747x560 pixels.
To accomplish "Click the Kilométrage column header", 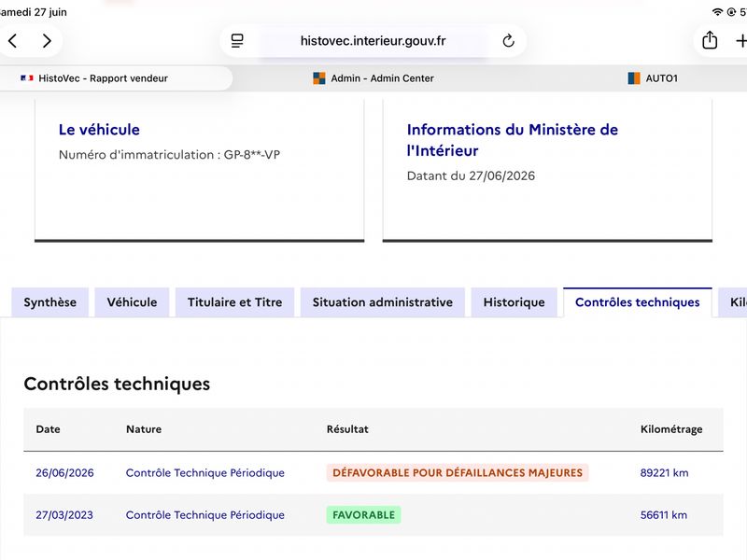I will 671,429.
